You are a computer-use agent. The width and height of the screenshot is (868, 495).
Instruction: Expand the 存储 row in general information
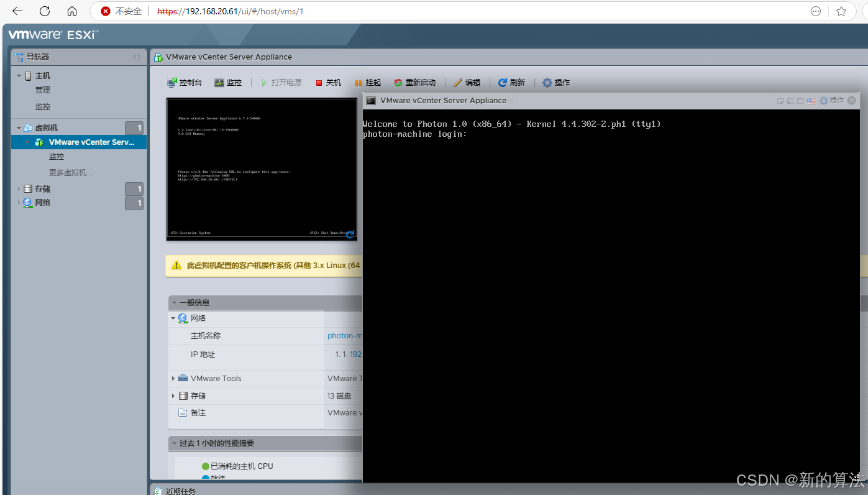pos(173,396)
